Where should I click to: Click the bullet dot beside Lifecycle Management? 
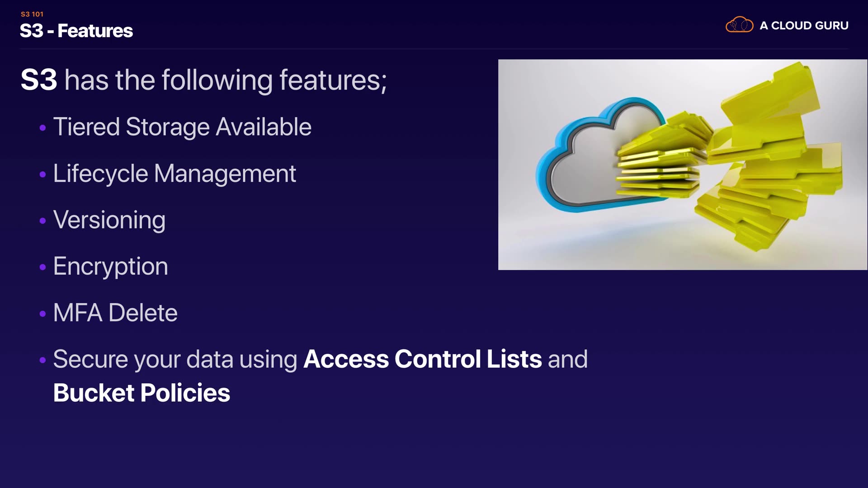pyautogui.click(x=43, y=174)
